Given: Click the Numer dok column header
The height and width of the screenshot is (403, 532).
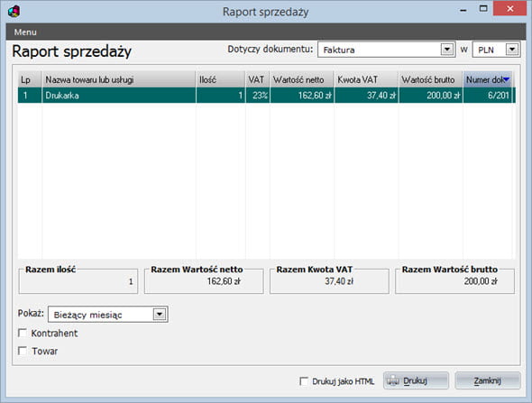Looking at the screenshot, I should coord(488,79).
